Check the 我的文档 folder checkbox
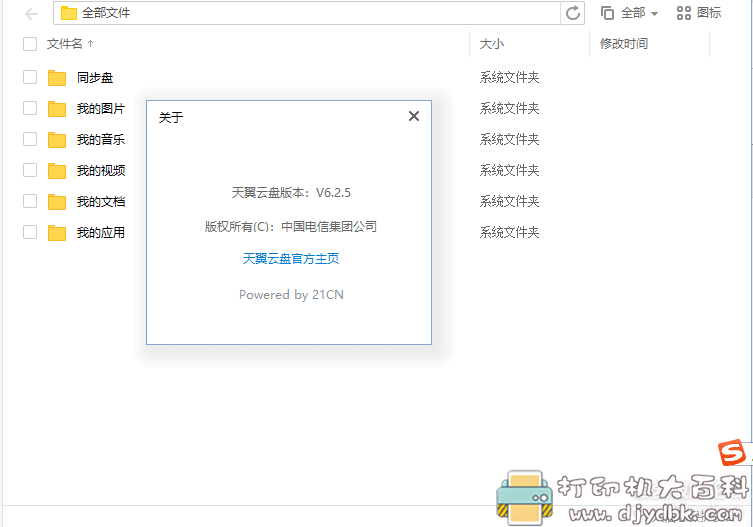The height and width of the screenshot is (527, 753). pos(30,201)
